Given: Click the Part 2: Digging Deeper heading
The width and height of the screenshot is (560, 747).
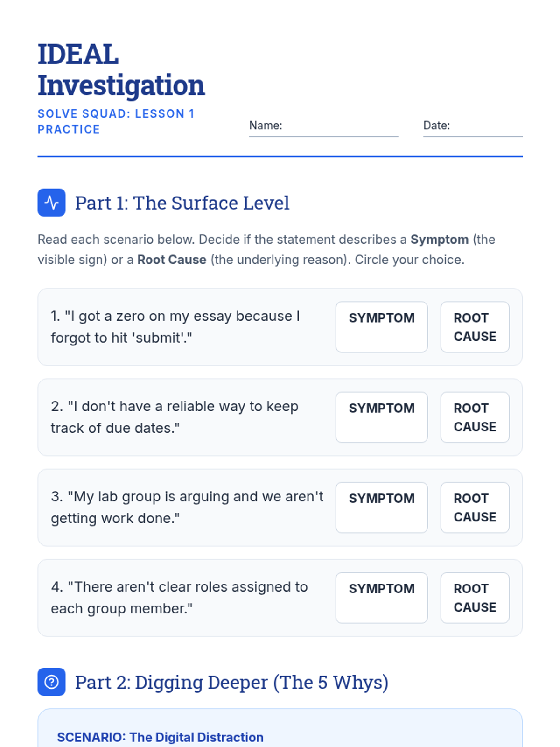Looking at the screenshot, I should pyautogui.click(x=231, y=683).
